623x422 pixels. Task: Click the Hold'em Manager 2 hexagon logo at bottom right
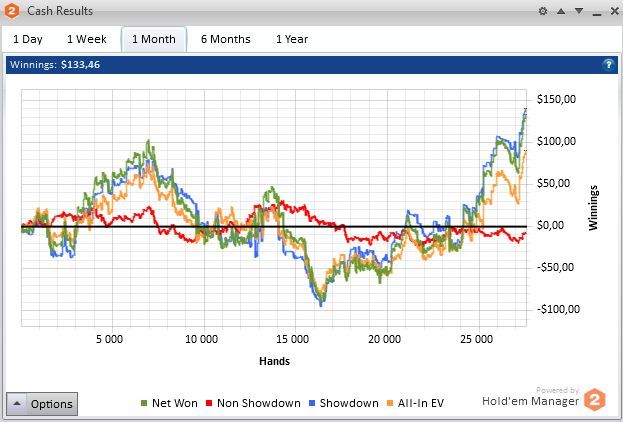tap(594, 399)
